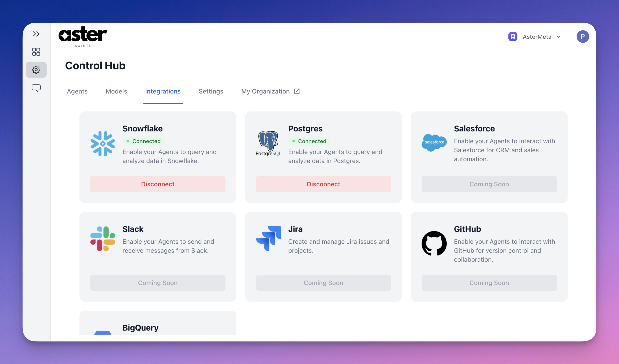Open the chat bubble icon in sidebar
This screenshot has height=364, width=619.
[x=36, y=88]
